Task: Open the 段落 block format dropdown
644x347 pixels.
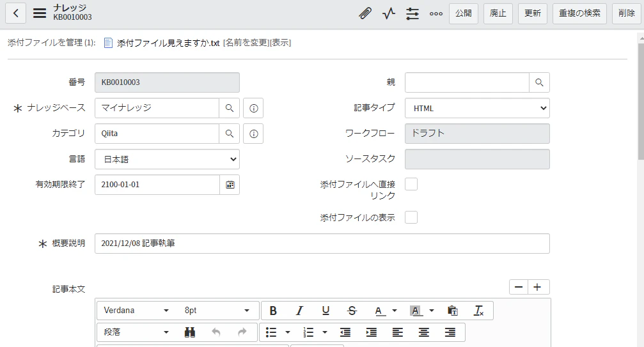Action: click(x=136, y=332)
